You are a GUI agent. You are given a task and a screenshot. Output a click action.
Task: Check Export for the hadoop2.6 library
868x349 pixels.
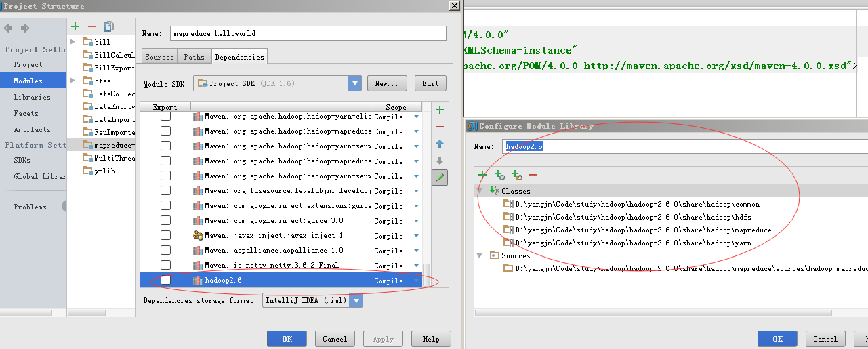tap(165, 281)
